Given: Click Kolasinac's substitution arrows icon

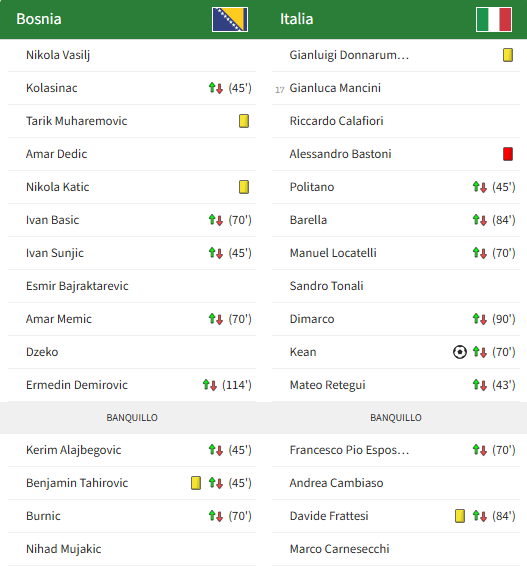Looking at the screenshot, I should pos(216,88).
